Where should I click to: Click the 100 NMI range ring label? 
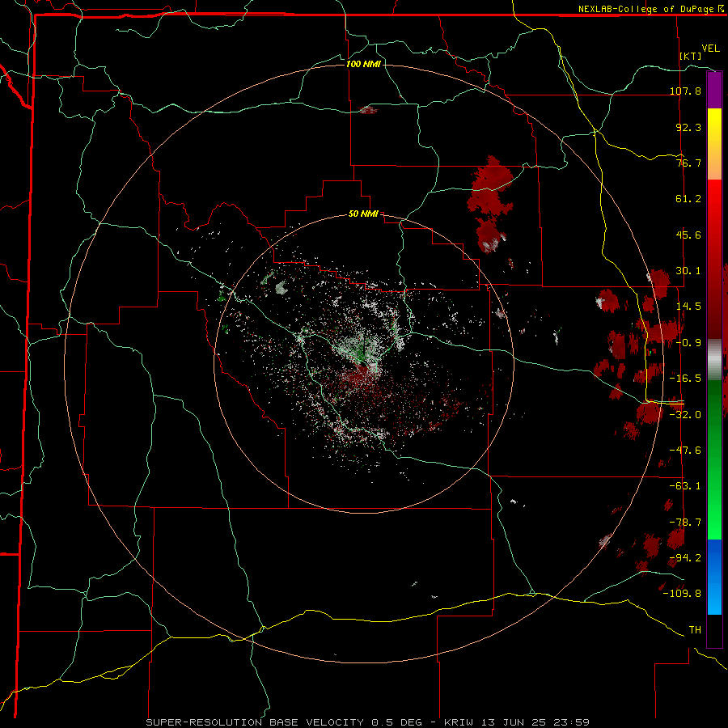pyautogui.click(x=363, y=64)
